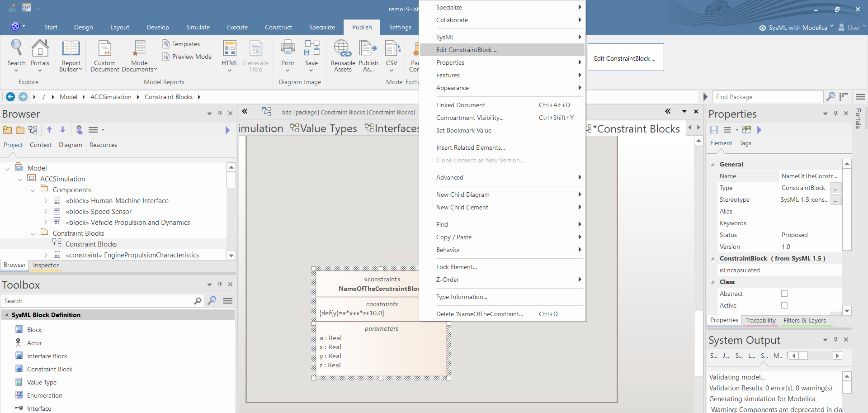Collapse the SysML Block Definition toolbox group
The width and height of the screenshot is (868, 413).
pyautogui.click(x=6, y=315)
